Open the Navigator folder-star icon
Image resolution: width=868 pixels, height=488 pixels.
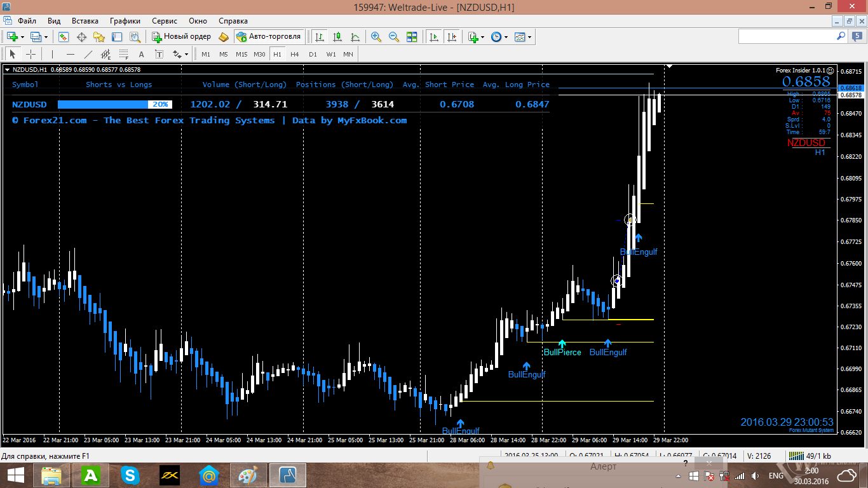click(x=99, y=37)
